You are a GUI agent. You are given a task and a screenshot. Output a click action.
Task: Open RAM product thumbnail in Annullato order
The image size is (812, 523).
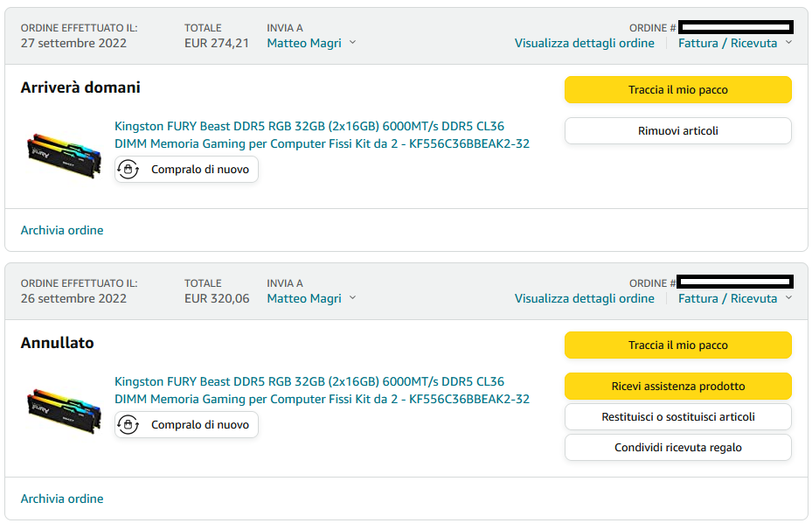(64, 410)
